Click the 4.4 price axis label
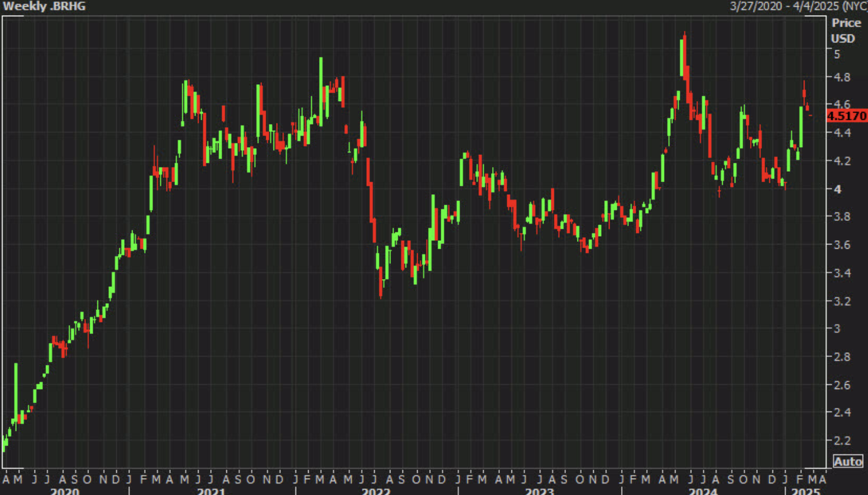The width and height of the screenshot is (868, 495). click(x=841, y=133)
